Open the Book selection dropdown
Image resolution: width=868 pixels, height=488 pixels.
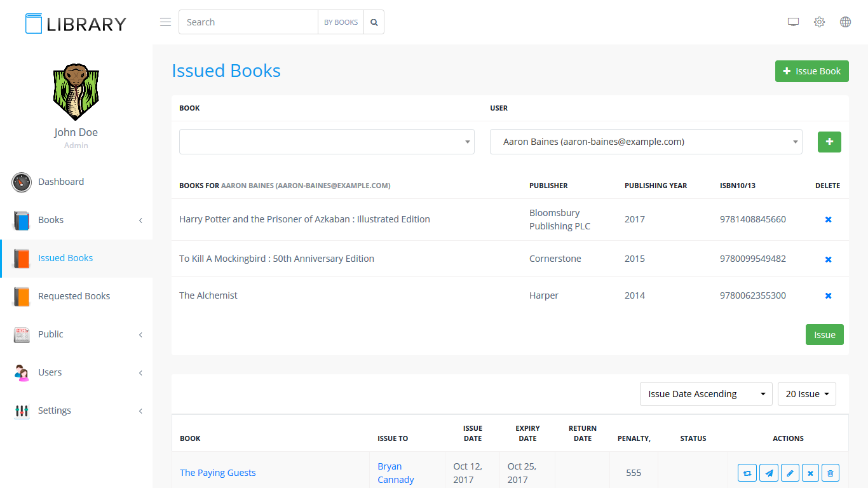[327, 142]
